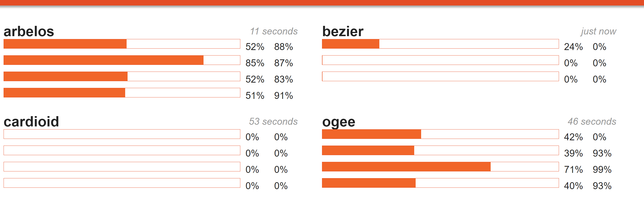
Task: Click the '46 seconds' timestamp for ogee
Action: (592, 122)
